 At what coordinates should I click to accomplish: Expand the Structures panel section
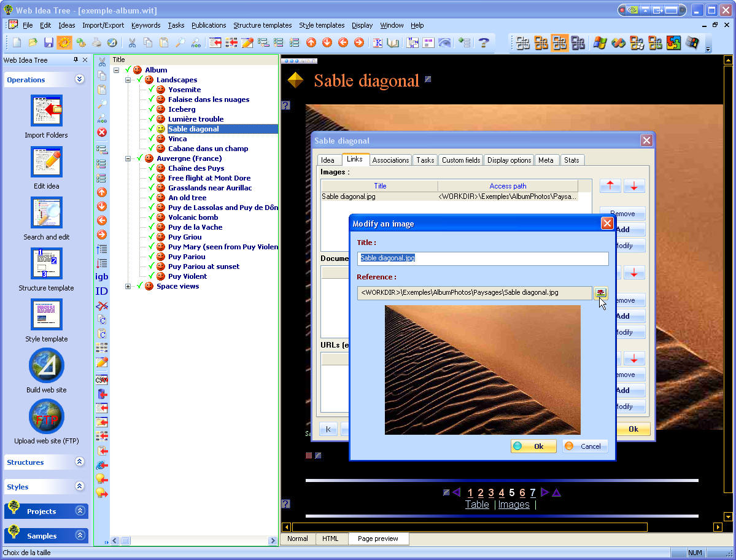coord(79,462)
